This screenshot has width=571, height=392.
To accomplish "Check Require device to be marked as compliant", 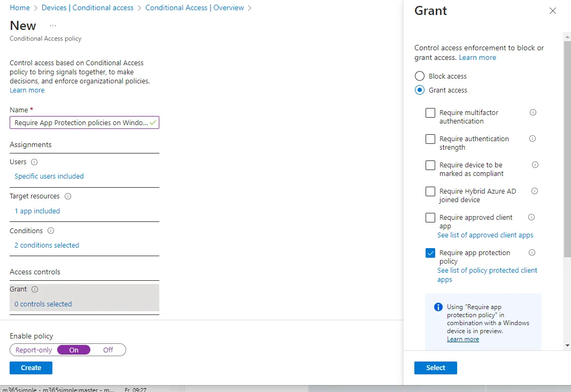I will (x=430, y=165).
